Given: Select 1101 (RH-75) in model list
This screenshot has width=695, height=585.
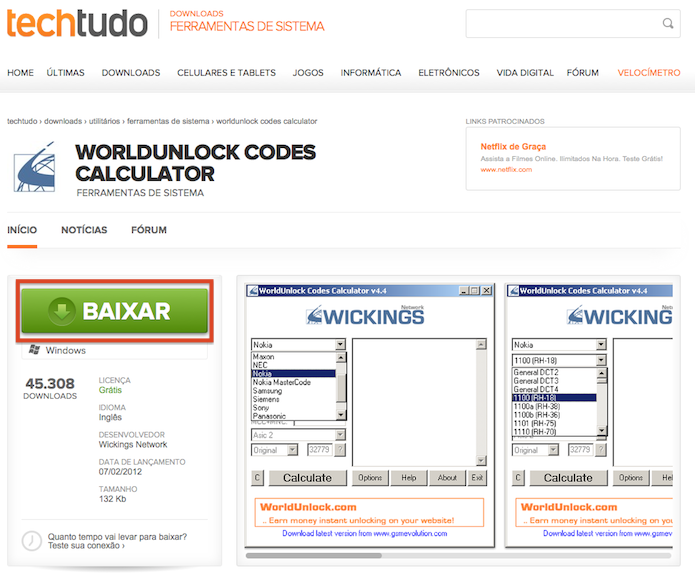Looking at the screenshot, I should (535, 423).
